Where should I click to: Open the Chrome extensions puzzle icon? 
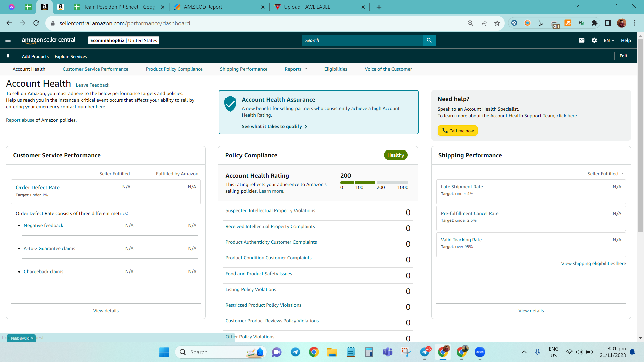point(594,23)
